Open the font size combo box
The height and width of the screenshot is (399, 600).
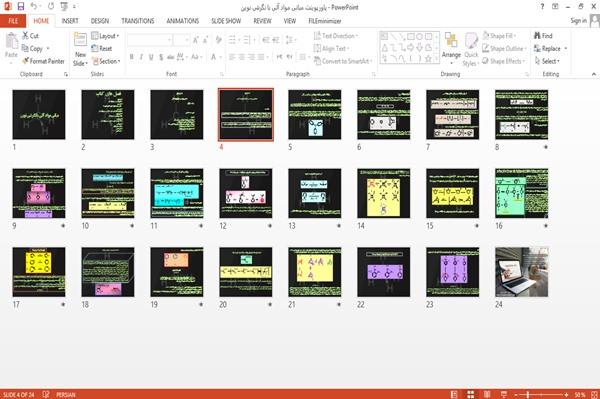tap(182, 39)
